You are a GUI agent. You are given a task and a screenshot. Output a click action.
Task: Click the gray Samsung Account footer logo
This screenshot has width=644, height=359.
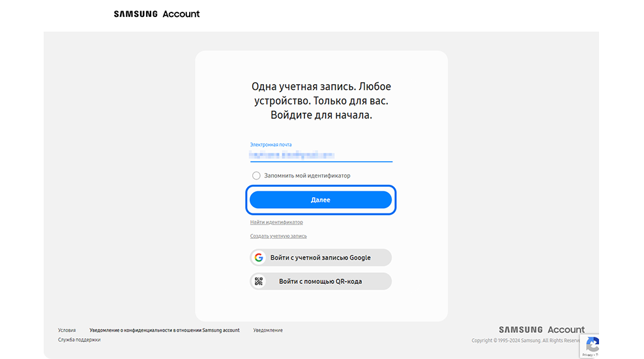(x=541, y=330)
